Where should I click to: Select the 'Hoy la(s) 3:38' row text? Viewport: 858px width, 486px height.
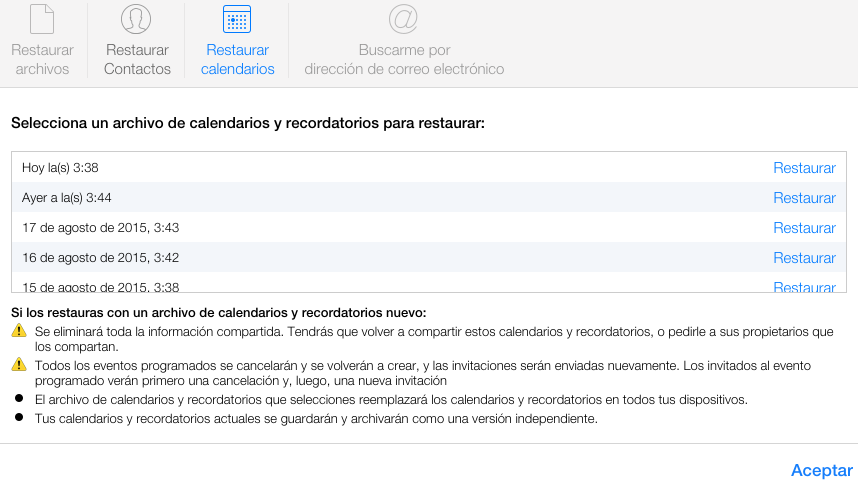pos(60,168)
